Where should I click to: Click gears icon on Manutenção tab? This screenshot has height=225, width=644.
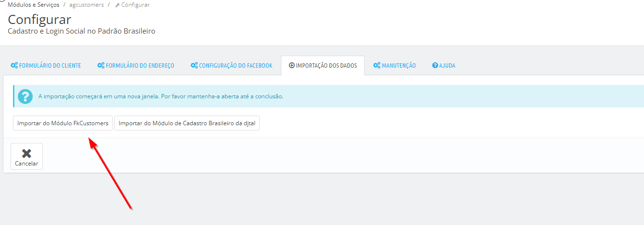tap(377, 66)
